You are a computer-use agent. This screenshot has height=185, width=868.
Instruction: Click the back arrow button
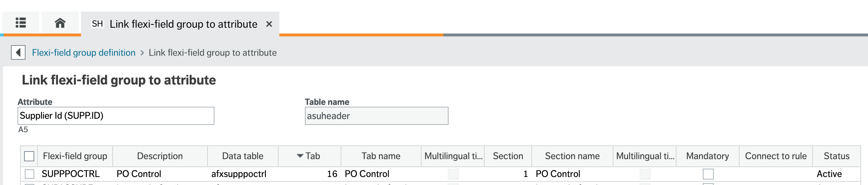[x=18, y=52]
